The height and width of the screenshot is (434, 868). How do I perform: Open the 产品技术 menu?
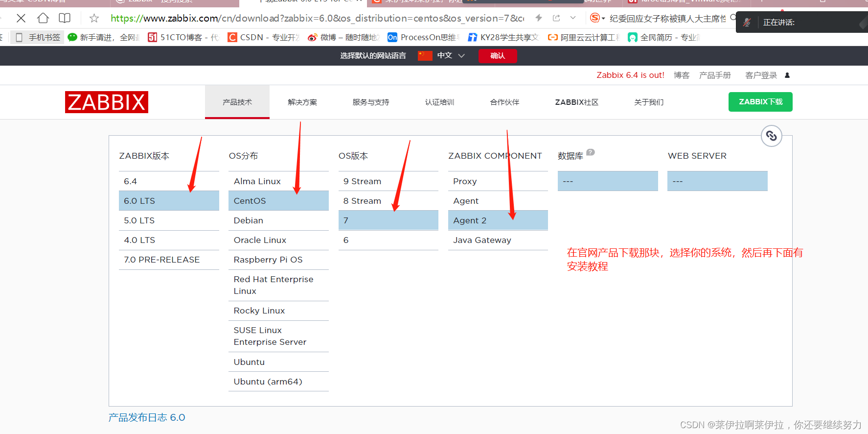tap(237, 102)
